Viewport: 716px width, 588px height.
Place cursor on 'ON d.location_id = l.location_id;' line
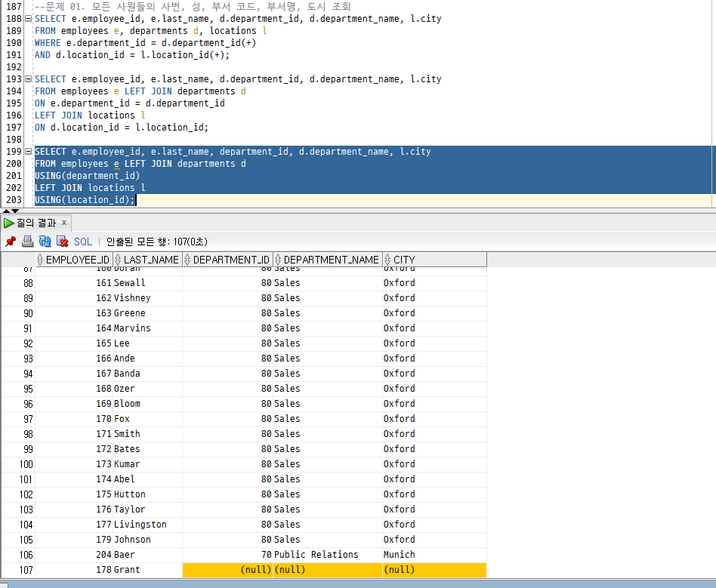point(122,127)
